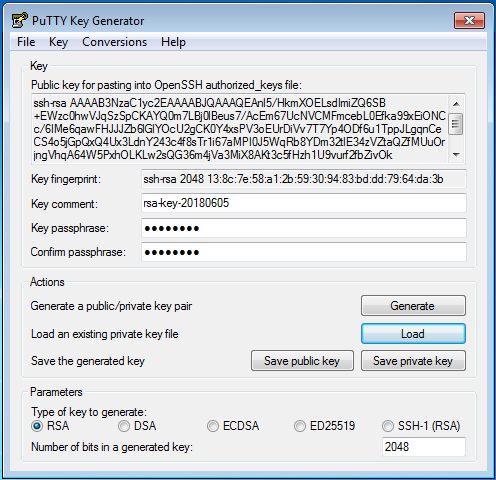Click Save private key button
The width and height of the screenshot is (496, 480).
click(x=413, y=360)
